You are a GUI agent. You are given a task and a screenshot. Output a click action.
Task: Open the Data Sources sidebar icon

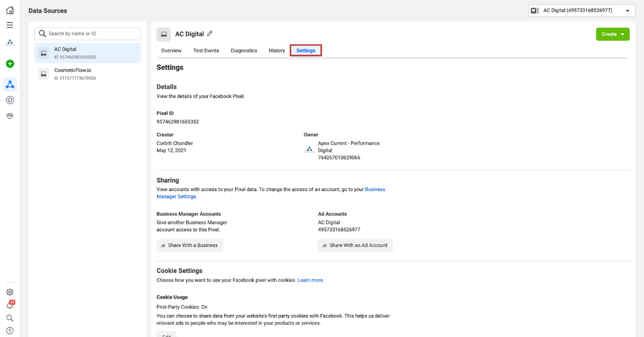[x=10, y=84]
